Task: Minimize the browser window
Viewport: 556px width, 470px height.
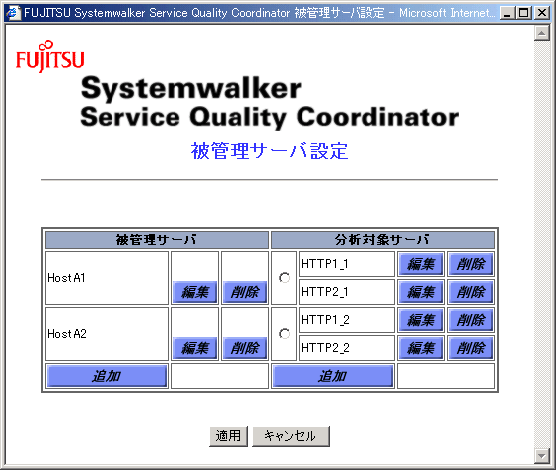Action: click(507, 13)
